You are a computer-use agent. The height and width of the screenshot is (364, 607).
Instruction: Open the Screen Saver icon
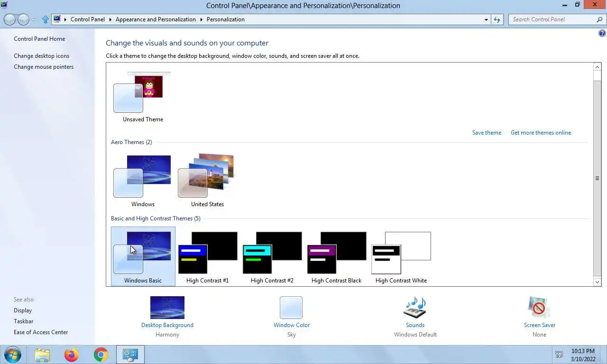(x=539, y=308)
